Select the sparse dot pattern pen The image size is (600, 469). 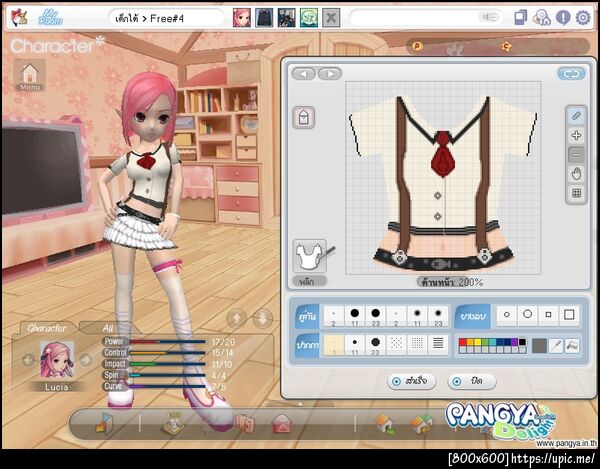pyautogui.click(x=396, y=345)
